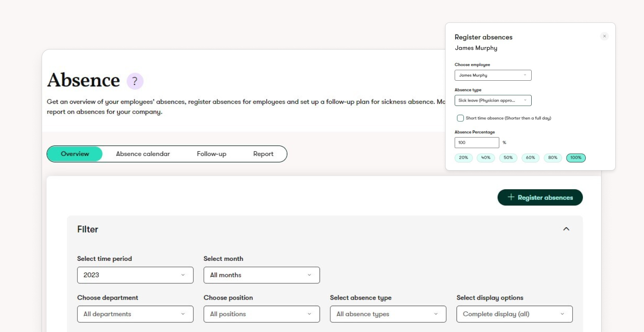This screenshot has height=332, width=644.
Task: Select the 50% absence chip
Action: (508, 158)
